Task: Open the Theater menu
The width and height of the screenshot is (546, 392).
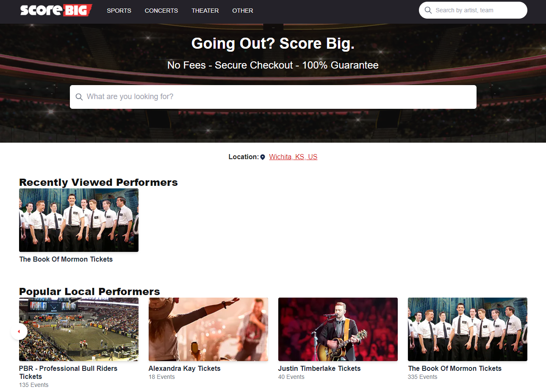Action: (205, 11)
